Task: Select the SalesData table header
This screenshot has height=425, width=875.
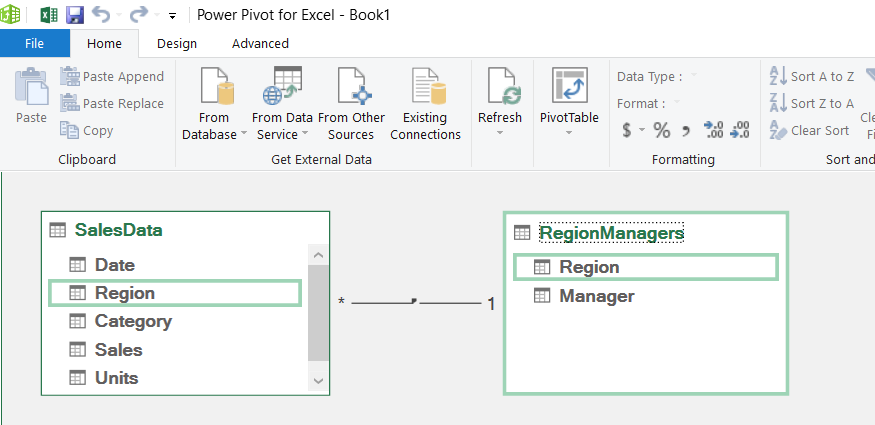Action: point(118,230)
